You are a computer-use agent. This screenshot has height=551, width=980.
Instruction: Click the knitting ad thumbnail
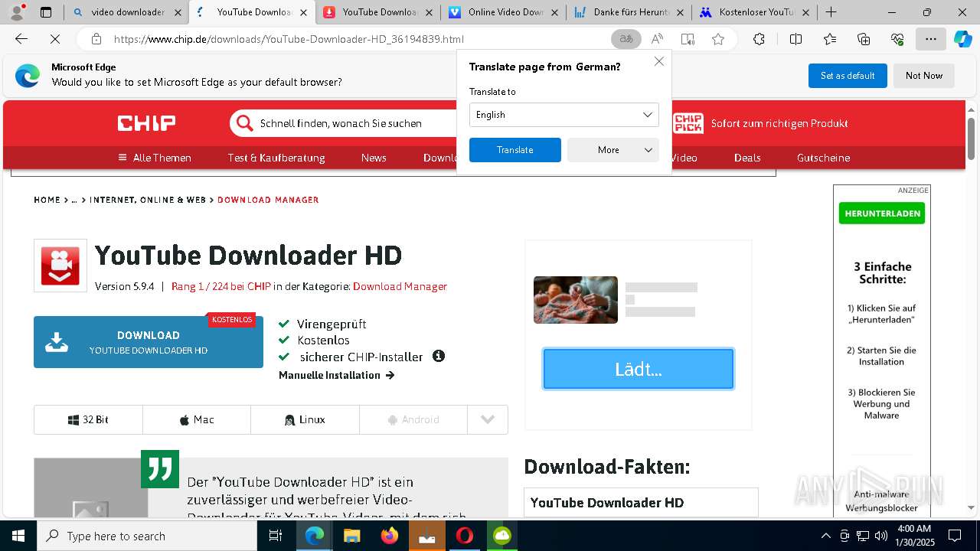(576, 300)
